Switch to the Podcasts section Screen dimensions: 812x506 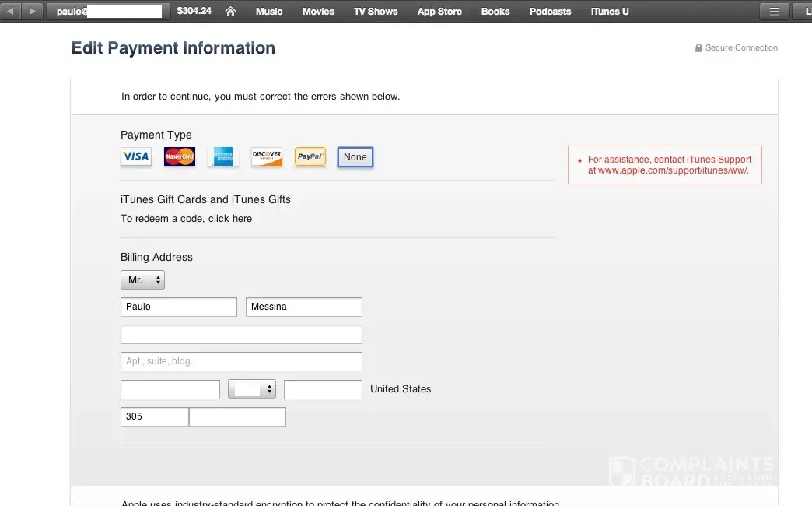pos(550,12)
